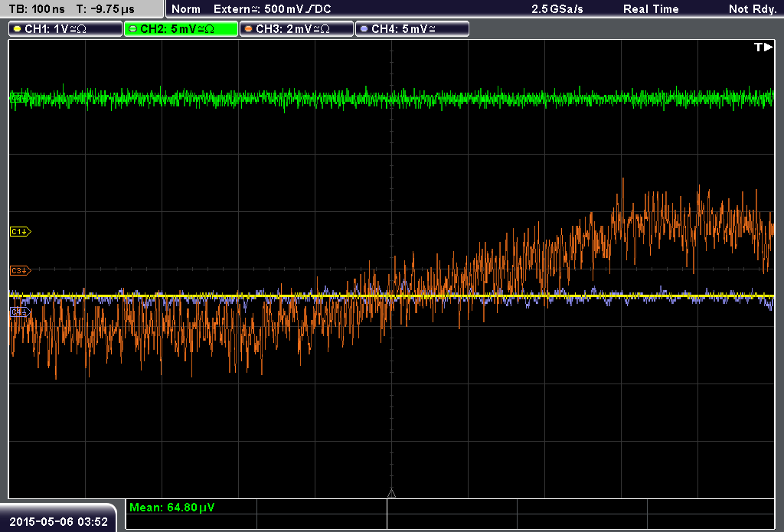This screenshot has height=532, width=784.
Task: Click the C4 ground level marker
Action: (21, 312)
